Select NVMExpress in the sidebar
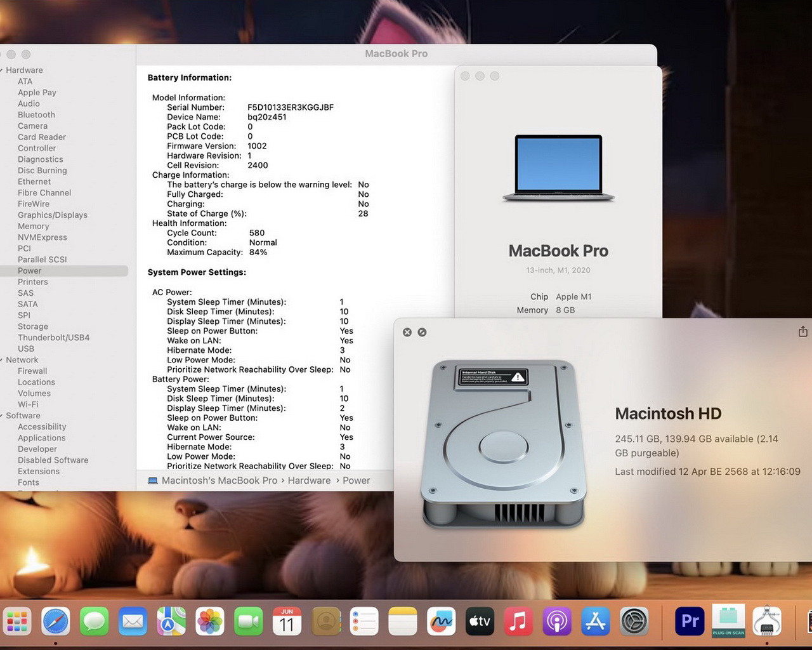The width and height of the screenshot is (812, 650). click(x=43, y=237)
